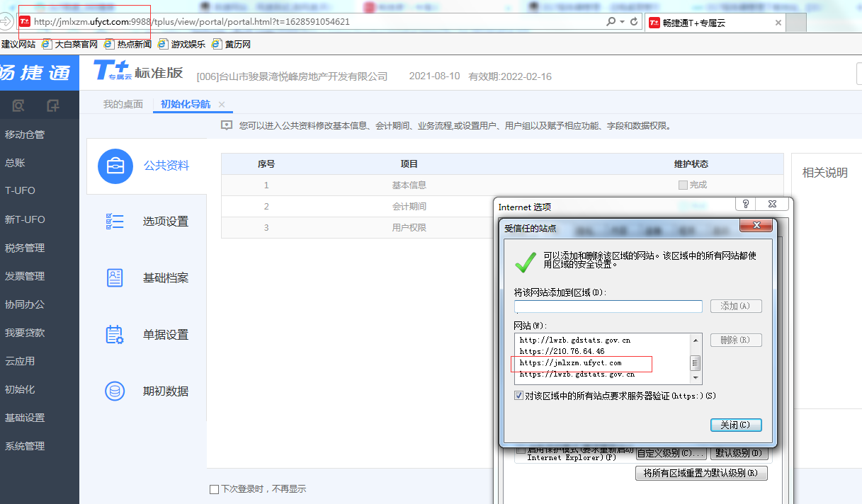Viewport: 862px width, 504px height.
Task: Click the 公共资料 briefcase icon
Action: coord(115,166)
